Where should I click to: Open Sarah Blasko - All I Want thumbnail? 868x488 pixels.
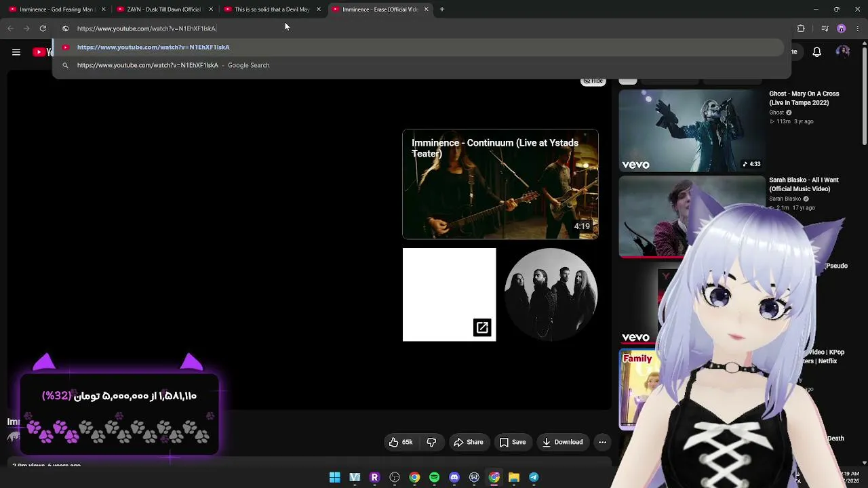(x=692, y=217)
